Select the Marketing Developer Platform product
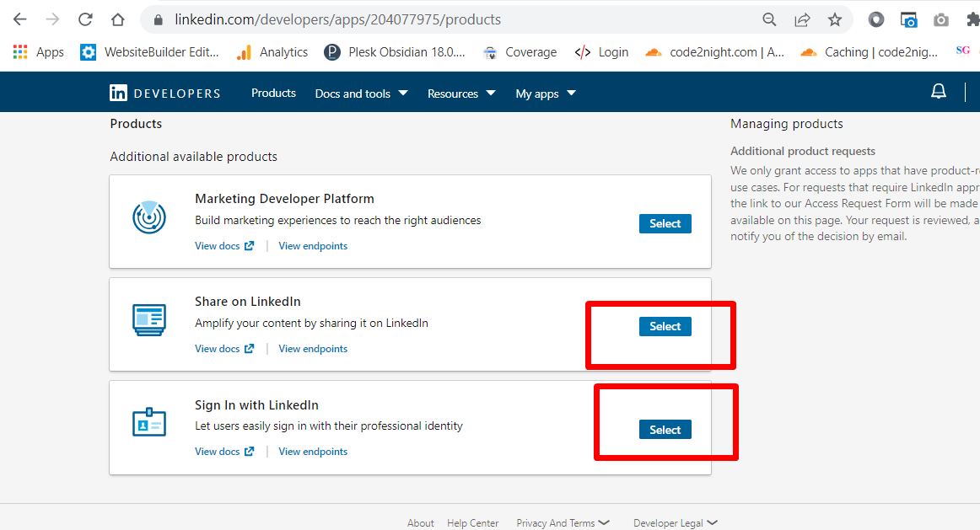The width and height of the screenshot is (980, 530). [x=665, y=223]
